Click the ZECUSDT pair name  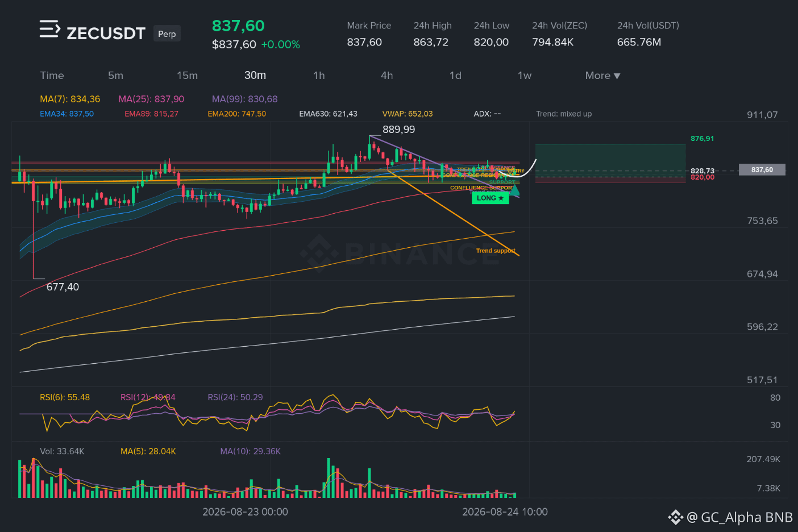tap(106, 34)
